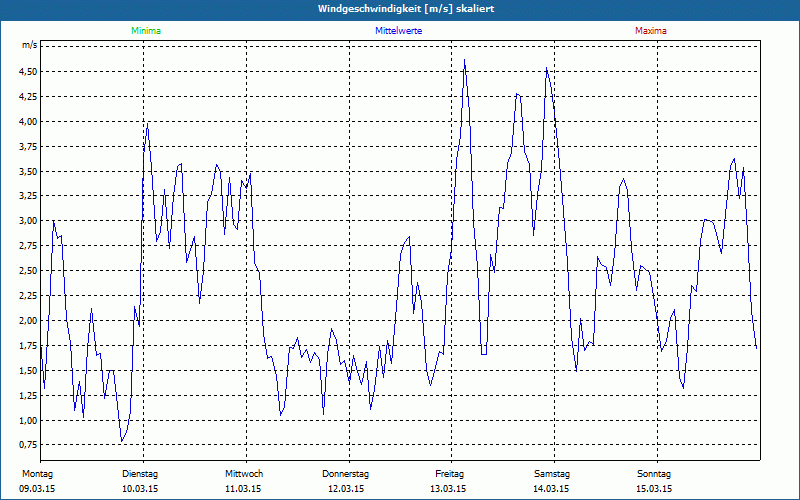
Task: Click the Montag day label
Action: [x=37, y=474]
